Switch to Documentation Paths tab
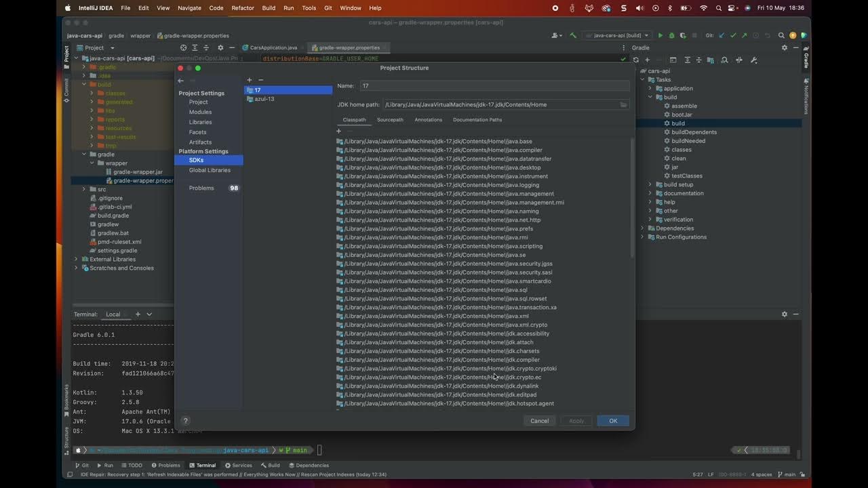868x488 pixels. point(477,120)
